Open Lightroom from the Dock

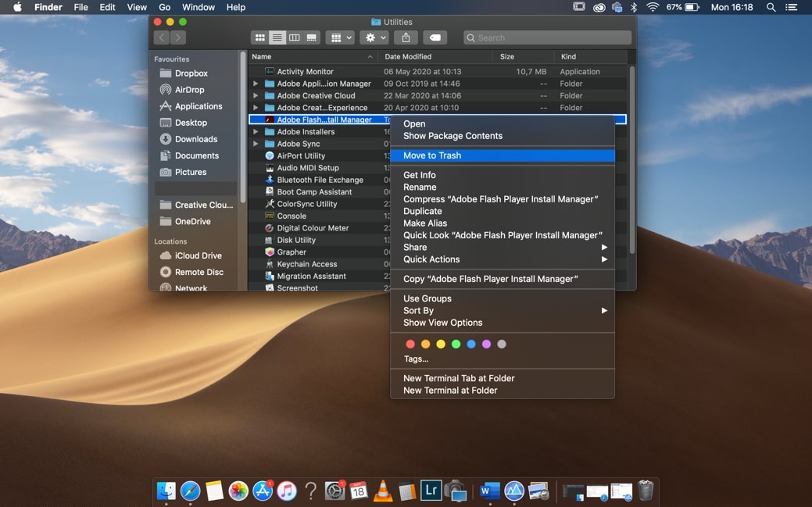(431, 490)
